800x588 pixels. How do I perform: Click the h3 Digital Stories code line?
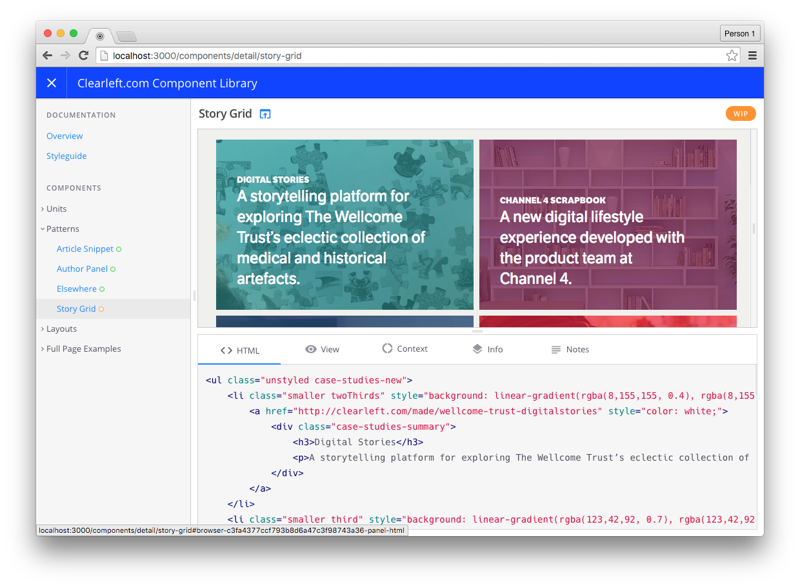[358, 442]
